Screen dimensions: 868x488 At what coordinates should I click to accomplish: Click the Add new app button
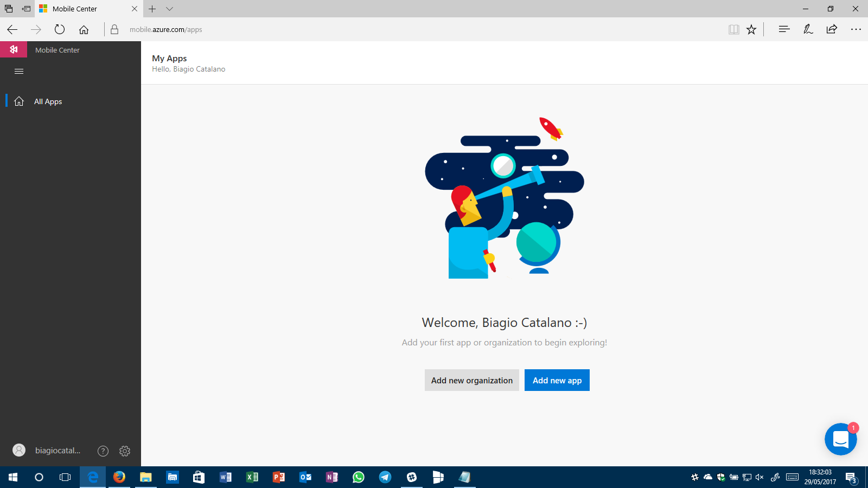tap(557, 380)
